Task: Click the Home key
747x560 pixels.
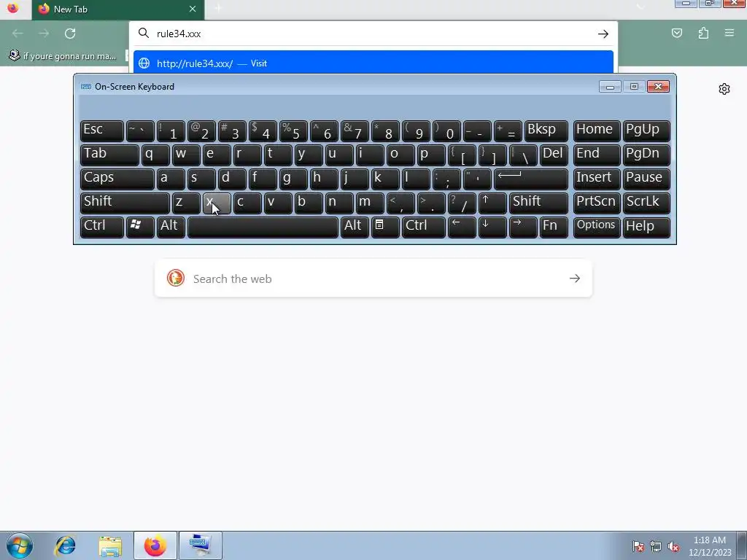Action: pyautogui.click(x=597, y=131)
